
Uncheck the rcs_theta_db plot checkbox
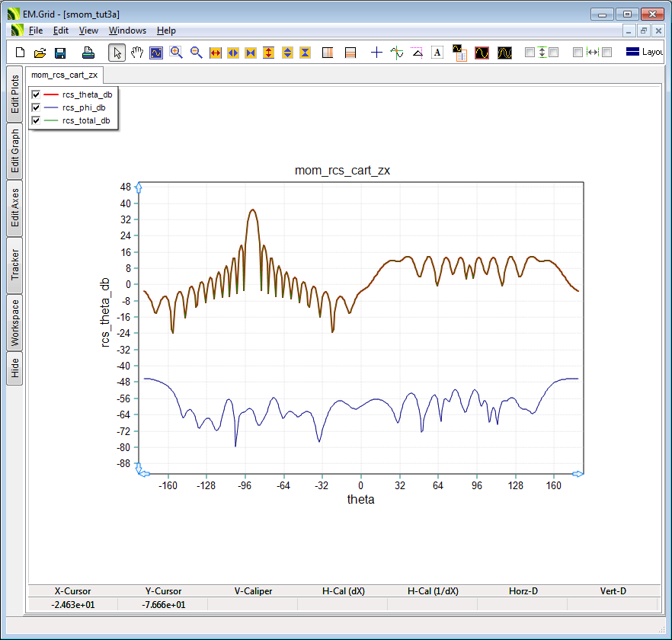(x=36, y=94)
